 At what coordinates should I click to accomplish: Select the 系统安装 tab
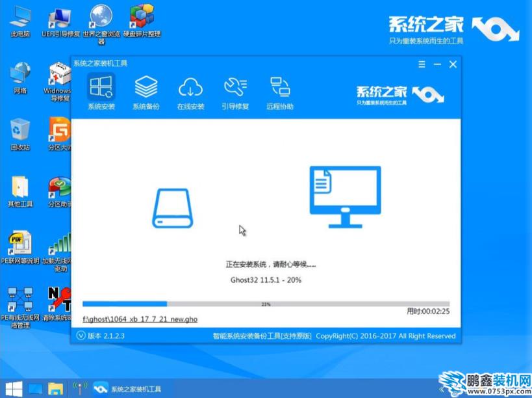point(101,92)
